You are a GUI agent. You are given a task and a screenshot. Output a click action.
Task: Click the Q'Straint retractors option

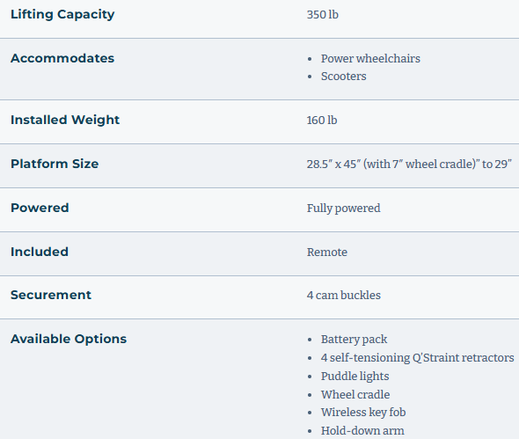coord(417,358)
